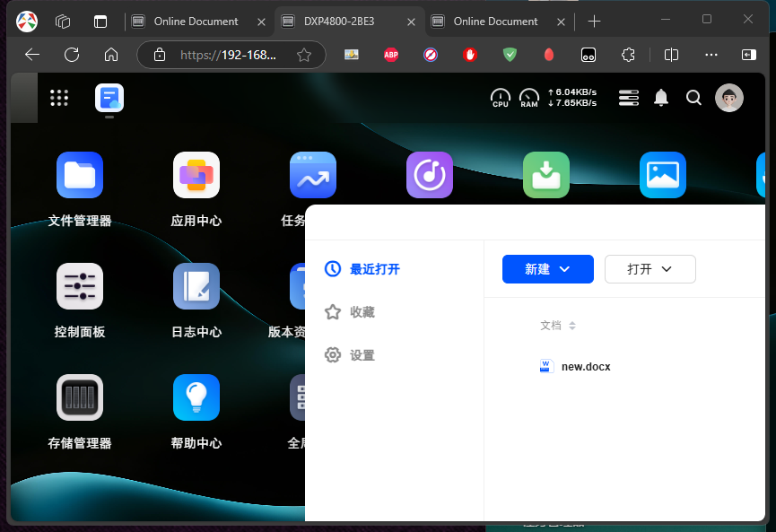Open the new.docx document
Viewport: 776px width, 532px height.
(585, 366)
